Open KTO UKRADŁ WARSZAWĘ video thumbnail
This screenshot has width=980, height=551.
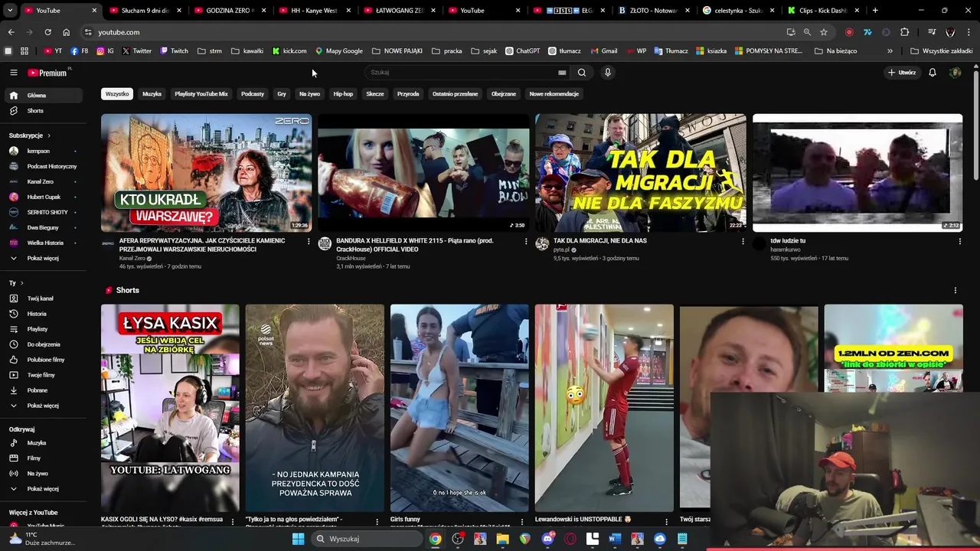[x=206, y=173]
